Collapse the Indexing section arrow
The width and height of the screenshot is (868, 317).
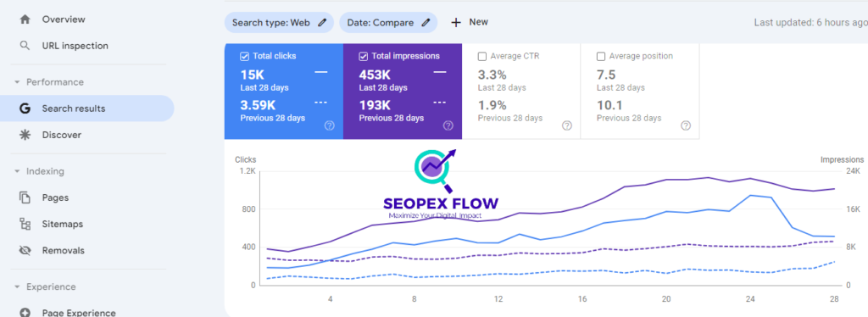[17, 171]
